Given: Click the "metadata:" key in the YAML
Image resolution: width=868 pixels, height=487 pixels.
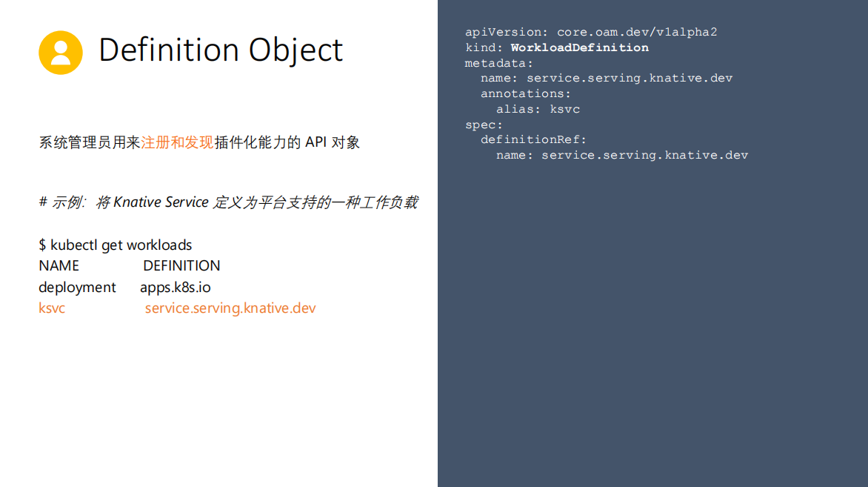Looking at the screenshot, I should tap(498, 63).
